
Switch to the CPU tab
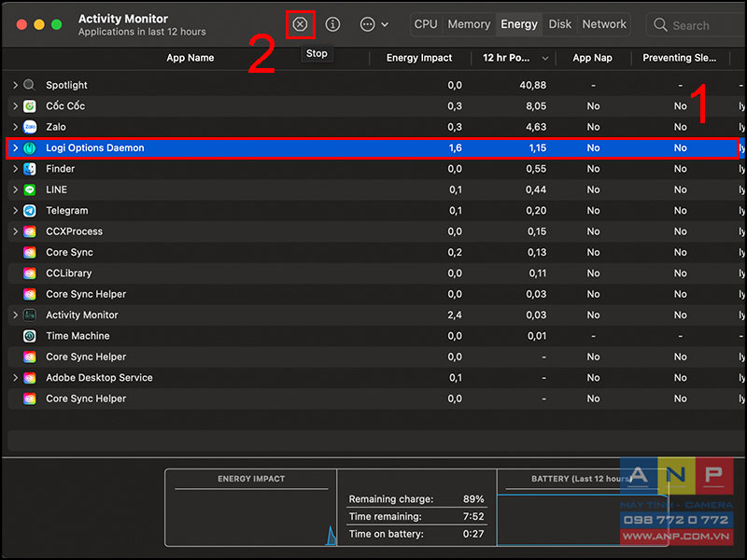pyautogui.click(x=426, y=24)
